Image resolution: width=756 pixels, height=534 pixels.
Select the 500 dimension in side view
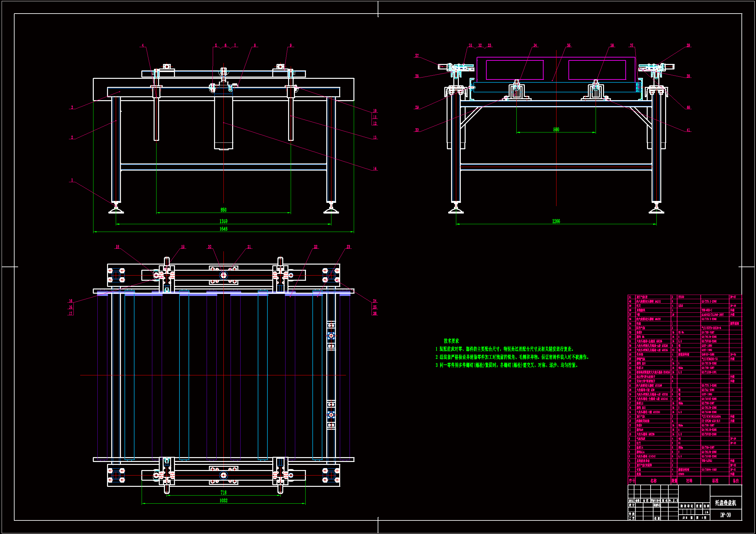pyautogui.click(x=556, y=130)
